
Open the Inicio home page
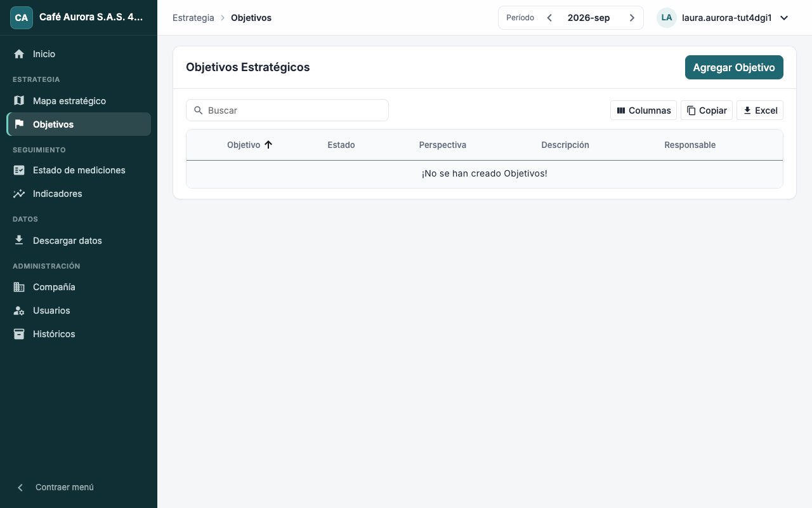click(79, 54)
